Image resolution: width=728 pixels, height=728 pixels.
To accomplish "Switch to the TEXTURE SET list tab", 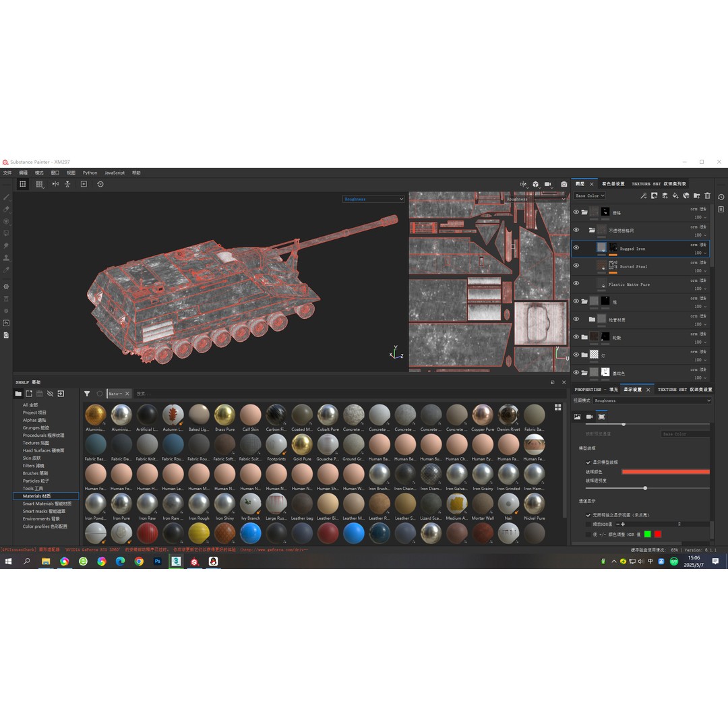I will click(659, 184).
